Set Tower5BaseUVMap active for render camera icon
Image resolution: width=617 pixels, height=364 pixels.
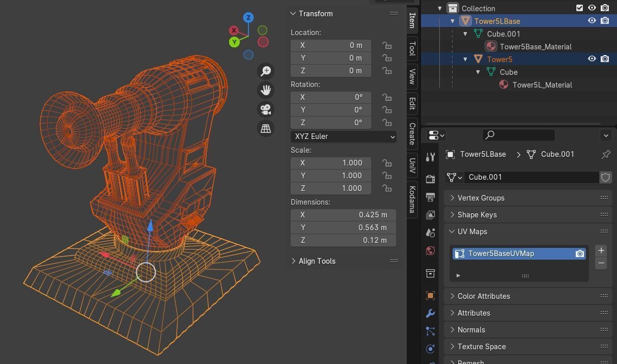[579, 254]
